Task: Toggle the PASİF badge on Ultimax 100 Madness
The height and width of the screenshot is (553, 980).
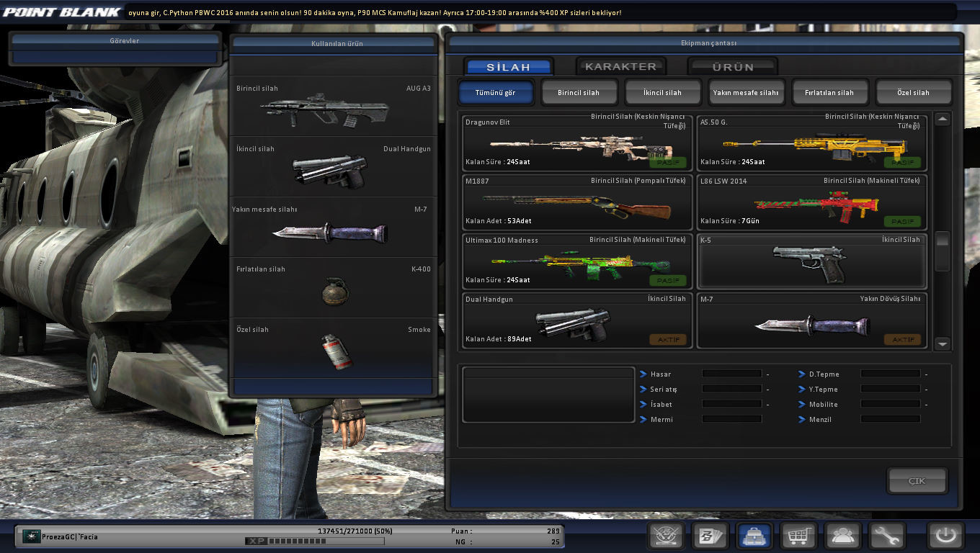Action: 667,280
